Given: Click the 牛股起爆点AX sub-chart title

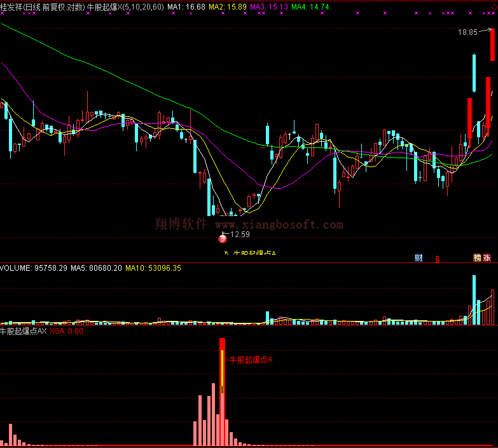Looking at the screenshot, I should [x=23, y=331].
